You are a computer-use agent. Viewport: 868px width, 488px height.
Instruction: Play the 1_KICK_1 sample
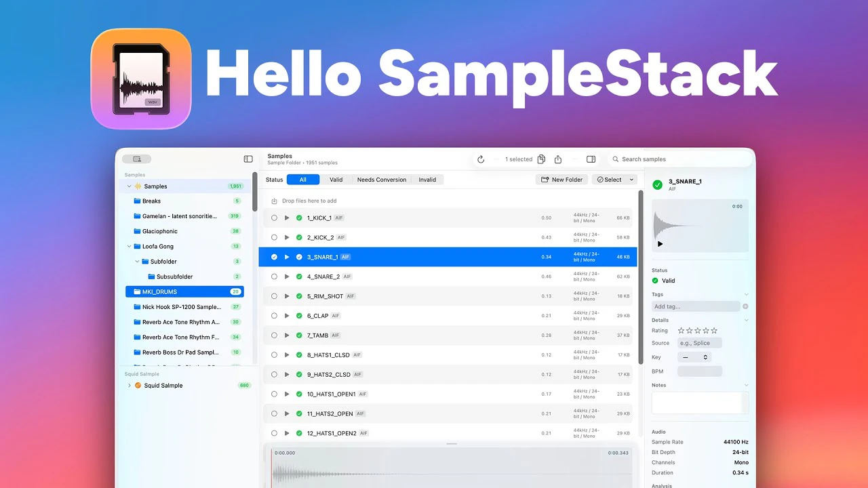coord(287,218)
